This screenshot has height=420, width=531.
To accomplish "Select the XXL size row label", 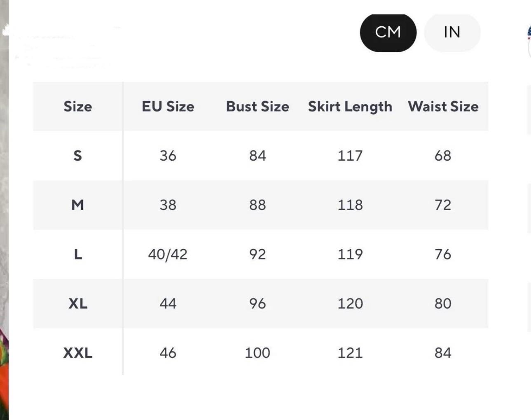I will click(78, 353).
